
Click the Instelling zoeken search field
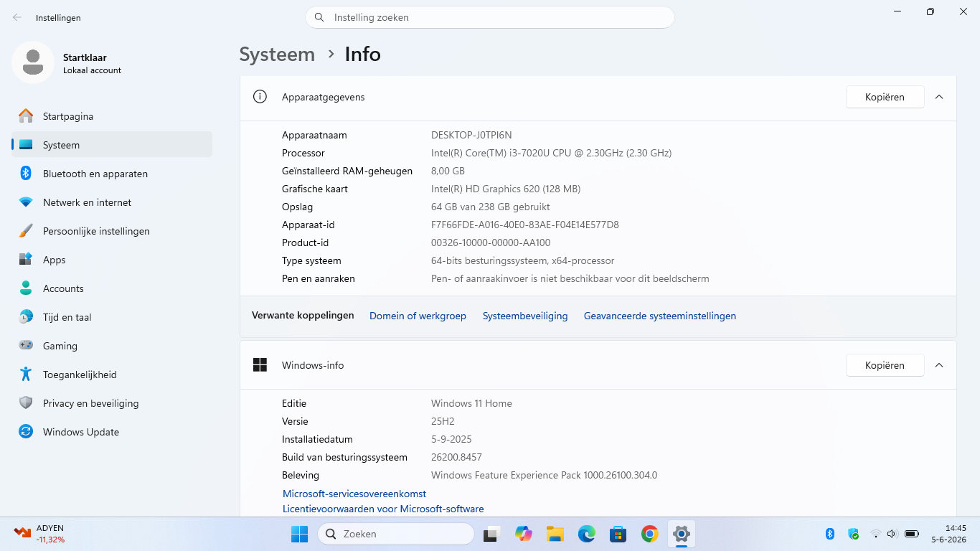tap(490, 17)
